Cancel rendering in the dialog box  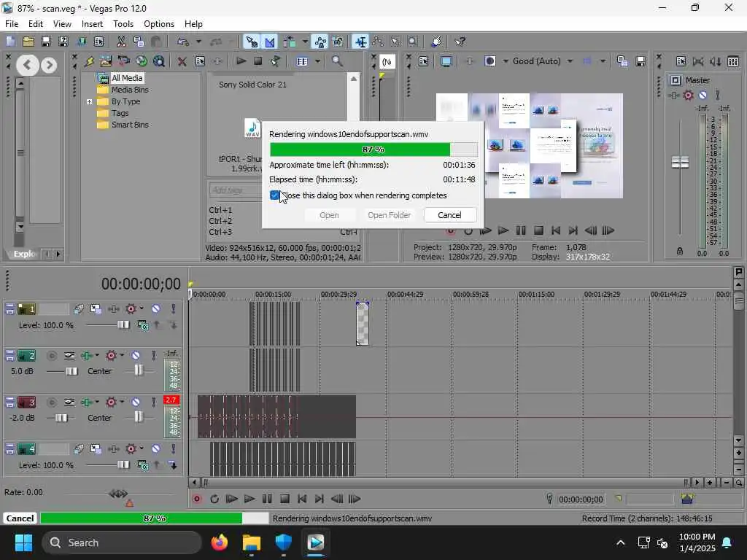(449, 215)
